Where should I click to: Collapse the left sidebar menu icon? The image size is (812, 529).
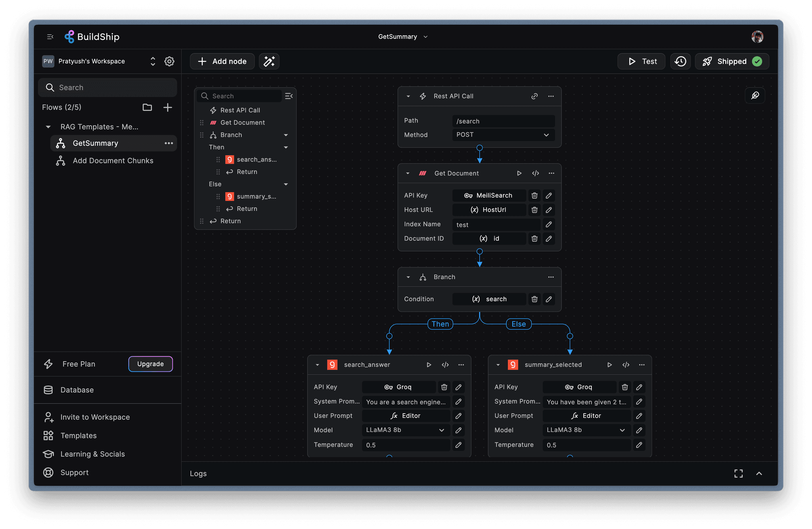tap(50, 37)
